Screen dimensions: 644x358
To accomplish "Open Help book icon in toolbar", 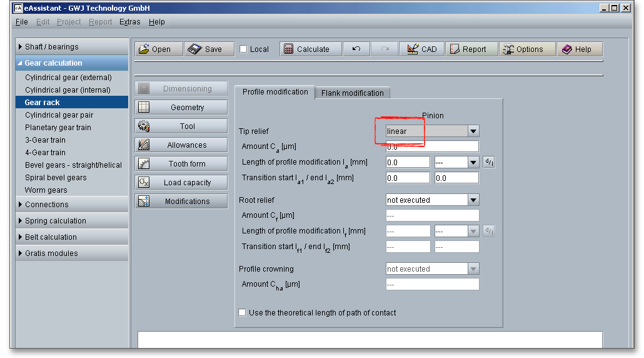I will 580,49.
